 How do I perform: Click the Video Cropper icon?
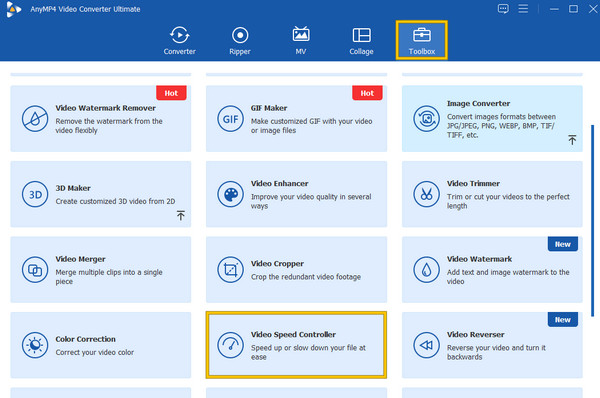(230, 270)
